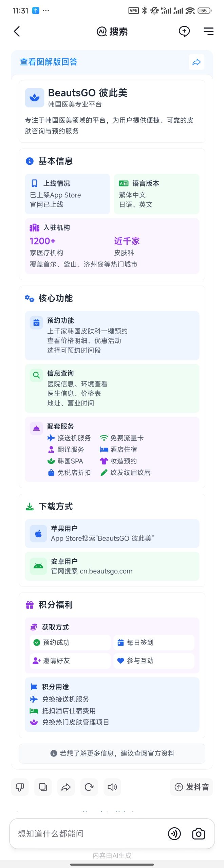Tap the back arrow icon
Viewport: 224px width, 868px height.
17,32
